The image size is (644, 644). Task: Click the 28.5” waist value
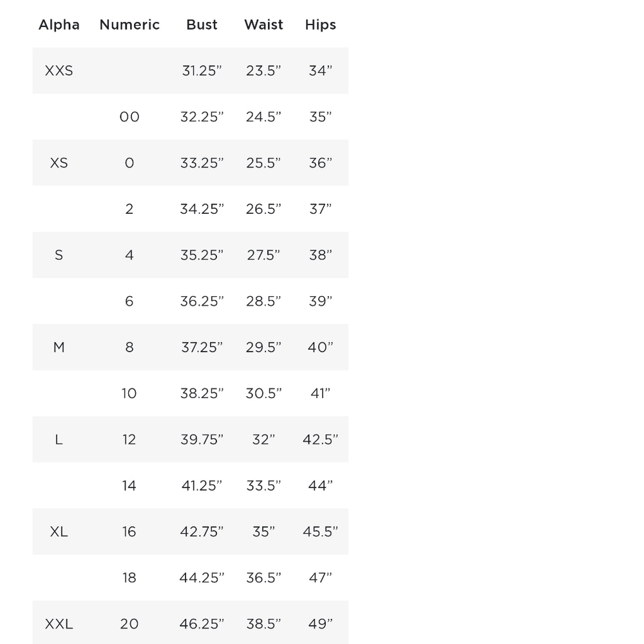click(x=263, y=301)
